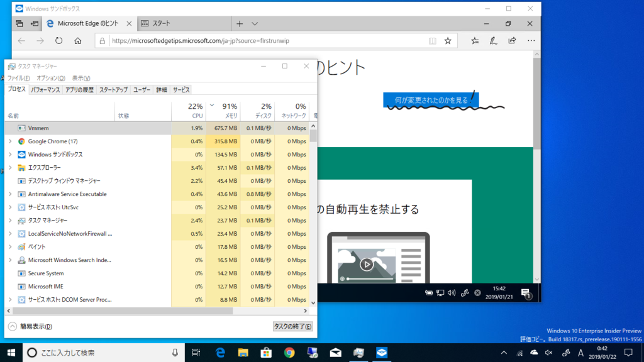Expand サービス ホスト: UtcSvc row
Screen dimensions: 644x362
coord(10,207)
